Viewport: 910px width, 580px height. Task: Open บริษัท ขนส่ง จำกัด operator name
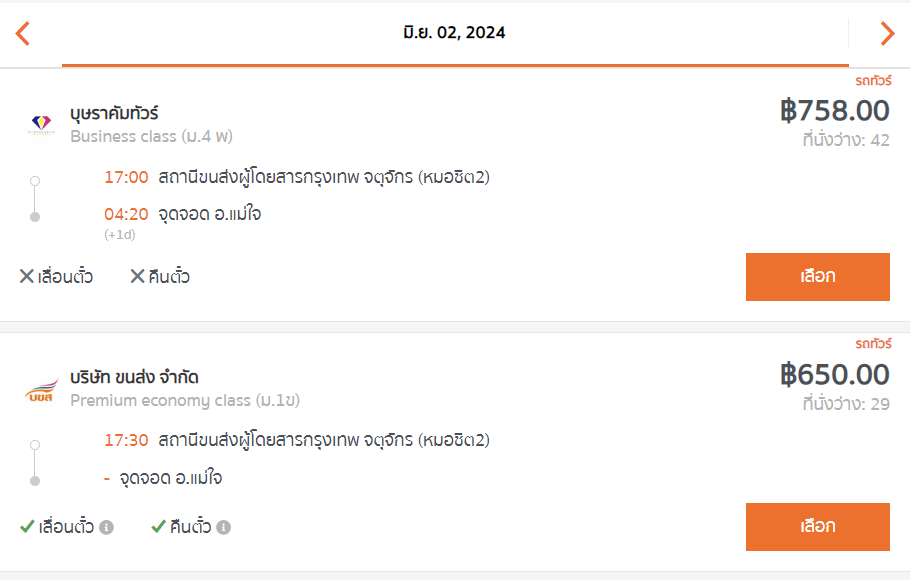click(x=134, y=377)
